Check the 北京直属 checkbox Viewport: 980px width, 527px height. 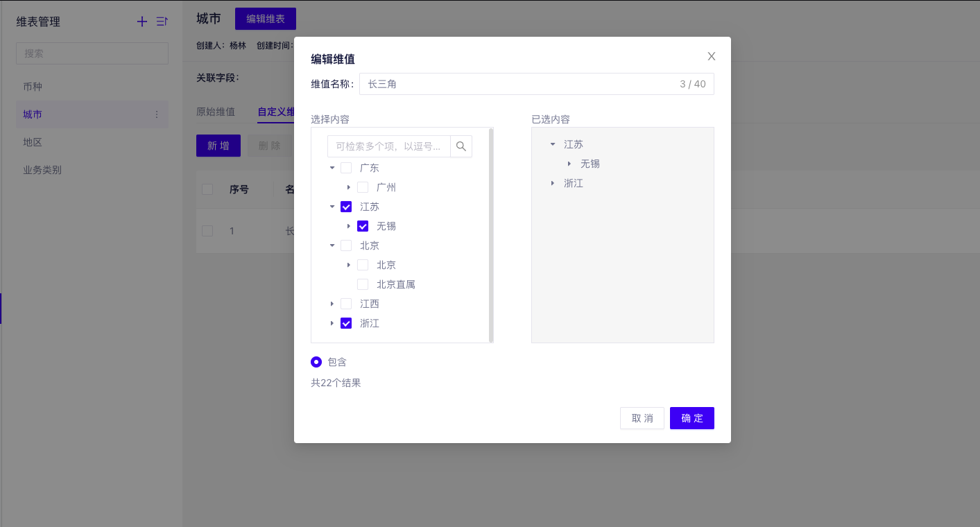click(x=363, y=284)
